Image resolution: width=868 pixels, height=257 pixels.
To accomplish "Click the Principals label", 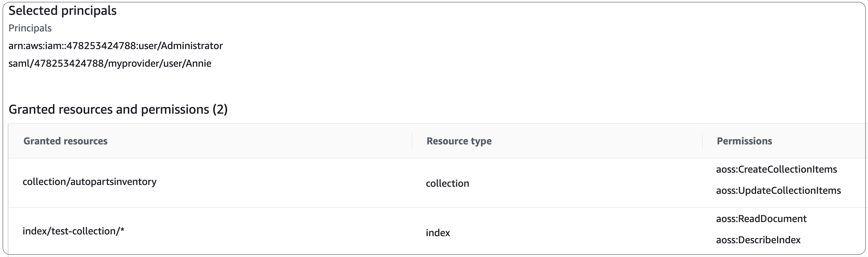I will pos(30,28).
